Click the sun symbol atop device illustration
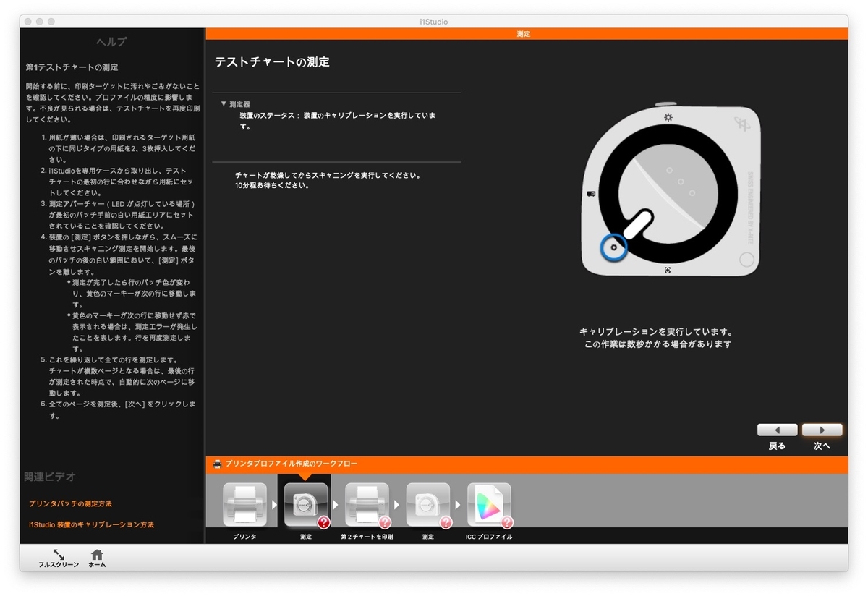Screen dimensions: 868x596 668,117
